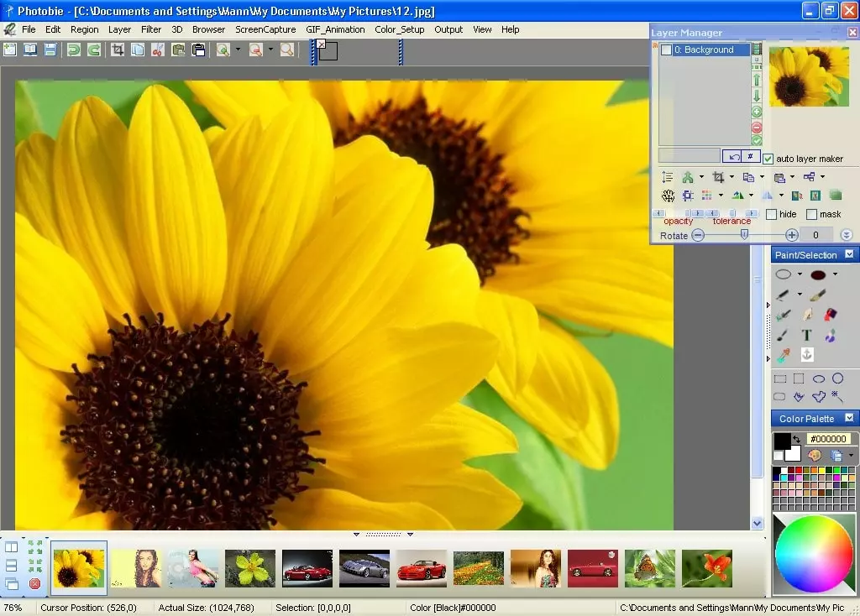Click the green add layer plus icon

point(757,112)
